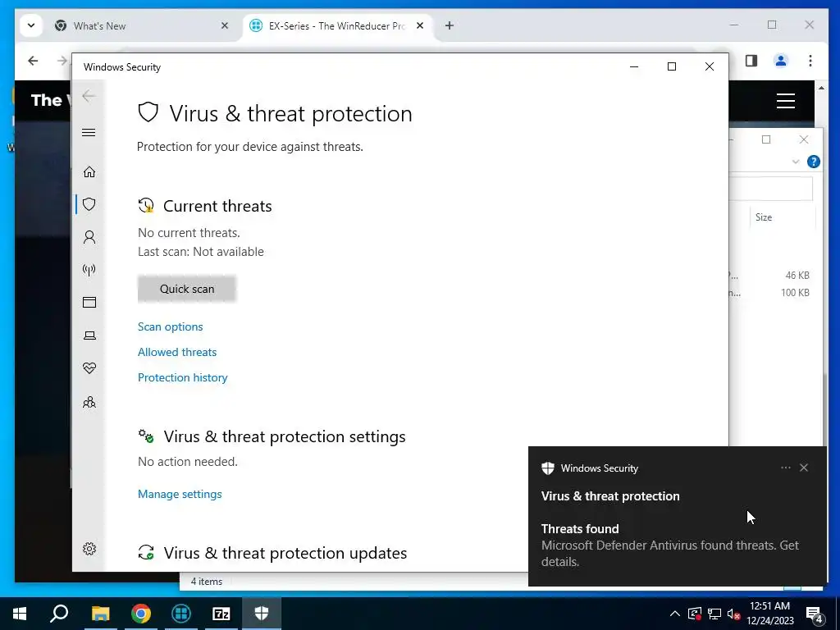Open Firewall & network protection icon

tap(89, 269)
